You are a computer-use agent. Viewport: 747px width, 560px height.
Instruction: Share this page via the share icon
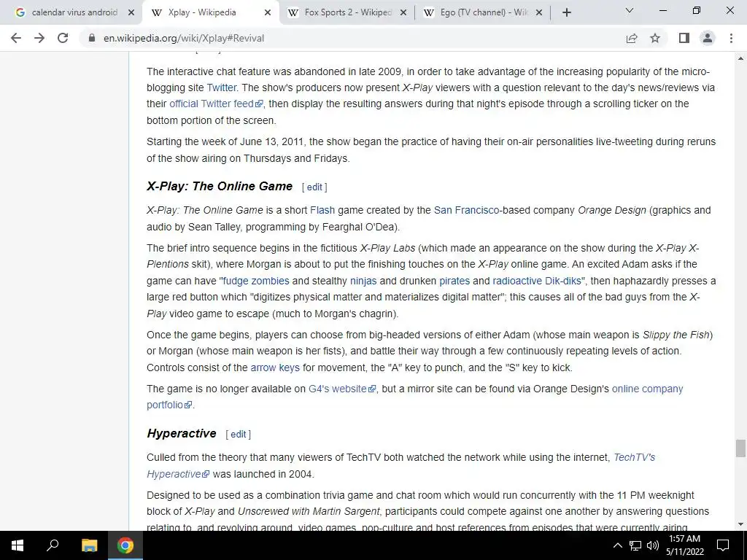[x=632, y=38]
